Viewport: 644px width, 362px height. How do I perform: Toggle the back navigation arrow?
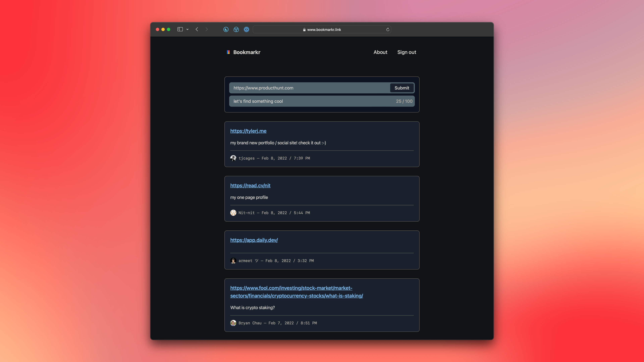tap(197, 29)
